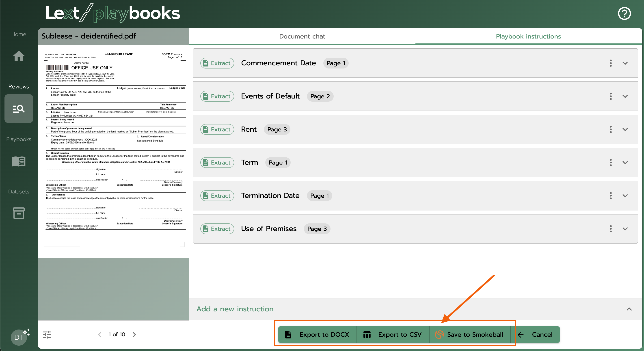The image size is (644, 351).
Task: Click Extract badge for Events of Default
Action: (217, 96)
